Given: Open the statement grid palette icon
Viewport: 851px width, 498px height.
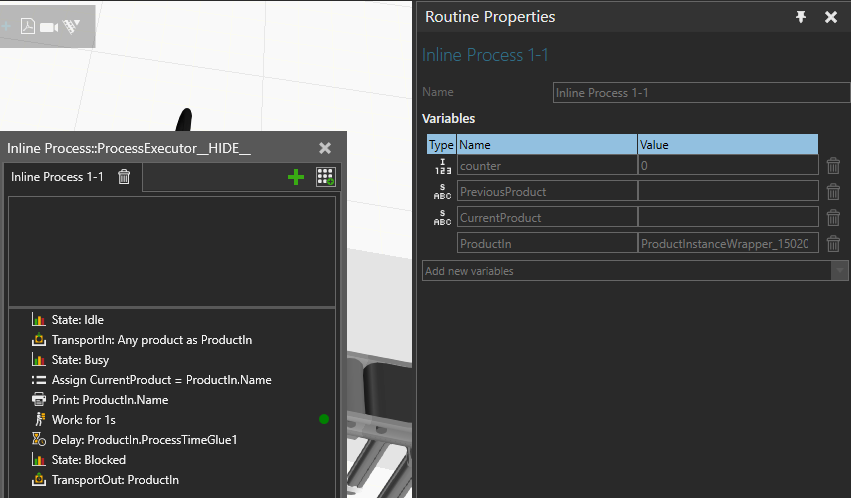Looking at the screenshot, I should 326,177.
